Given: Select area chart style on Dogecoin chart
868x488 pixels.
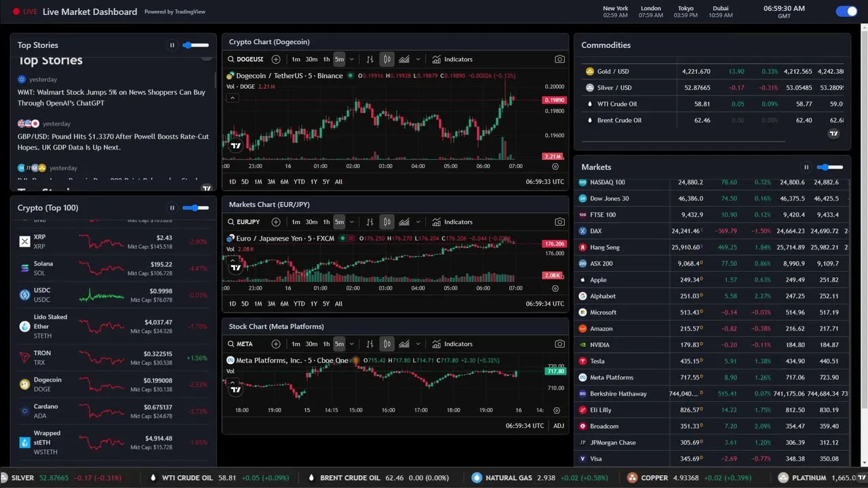Looking at the screenshot, I should point(403,60).
